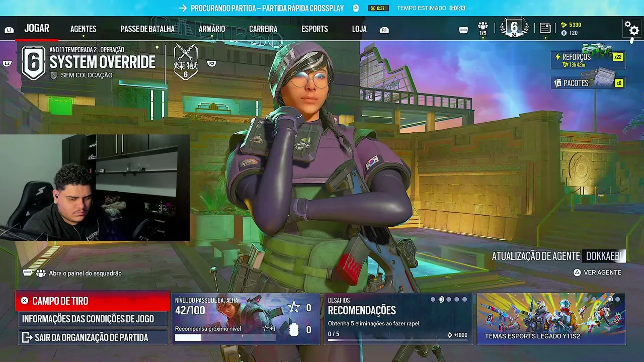
Task: Click the rappel challenge 0/5 progress bar
Action: pyautogui.click(x=398, y=340)
